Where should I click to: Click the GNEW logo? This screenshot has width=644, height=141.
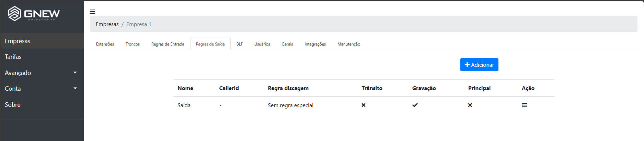point(34,14)
